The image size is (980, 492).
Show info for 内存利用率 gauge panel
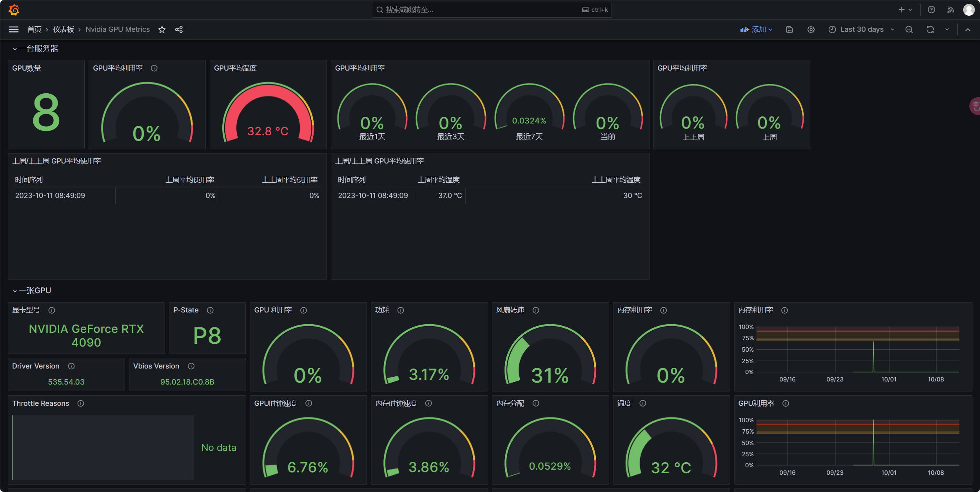coord(663,310)
